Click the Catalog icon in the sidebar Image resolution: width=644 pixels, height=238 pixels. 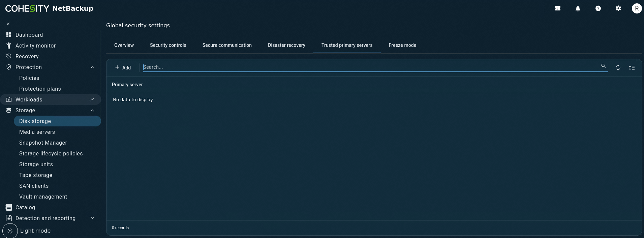[9, 207]
